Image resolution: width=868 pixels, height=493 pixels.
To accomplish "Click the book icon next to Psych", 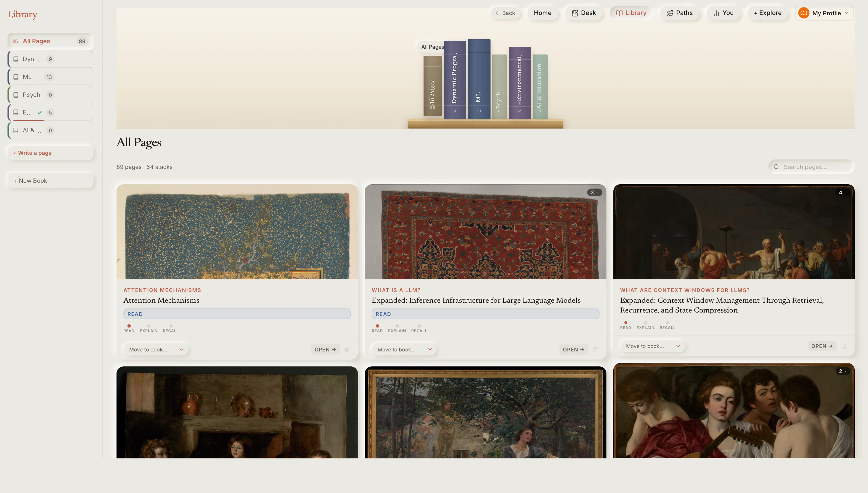I will (16, 95).
